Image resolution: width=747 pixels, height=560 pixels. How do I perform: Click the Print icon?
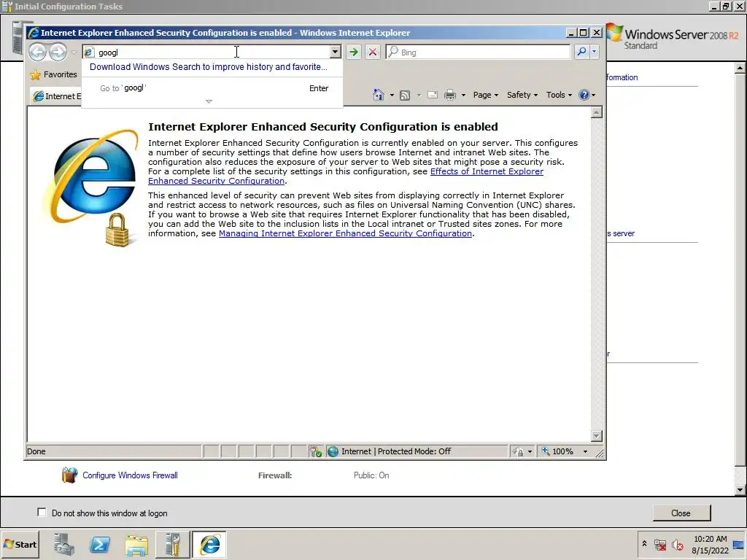[449, 95]
